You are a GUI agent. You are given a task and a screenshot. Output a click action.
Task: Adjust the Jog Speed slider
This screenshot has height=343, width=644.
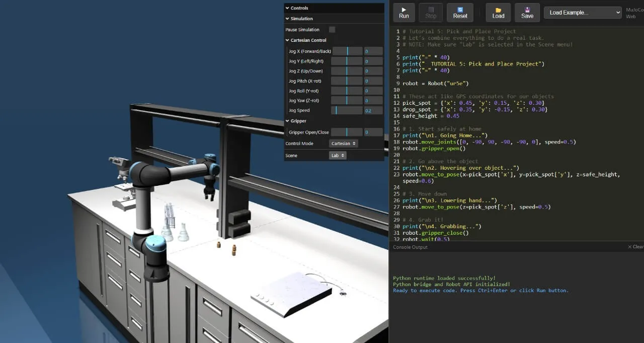click(x=347, y=110)
